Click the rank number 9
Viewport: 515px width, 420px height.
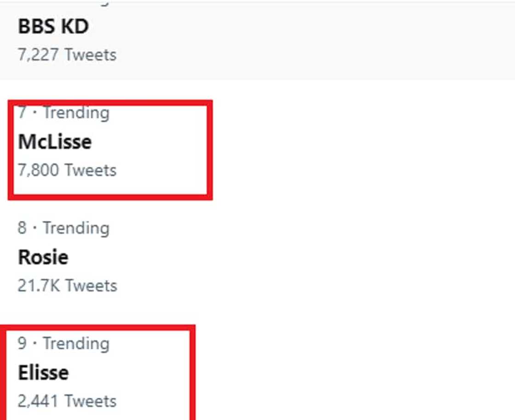[22, 344]
